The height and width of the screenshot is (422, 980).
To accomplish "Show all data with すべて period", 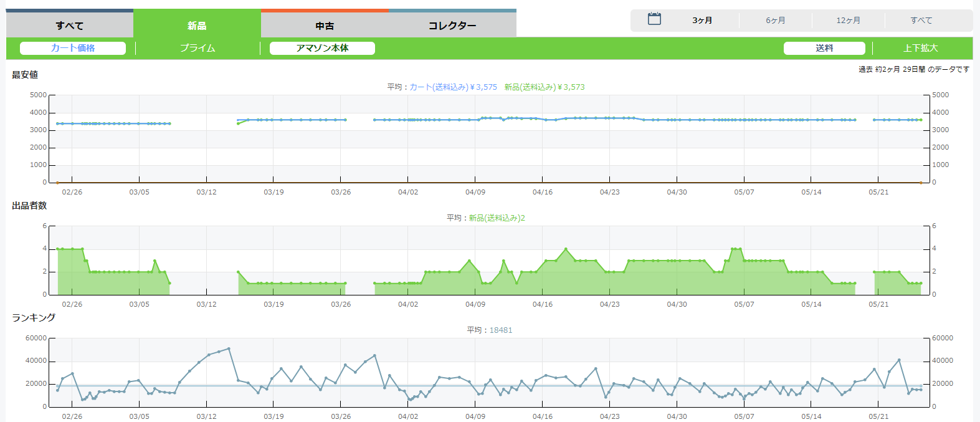I will [x=921, y=21].
